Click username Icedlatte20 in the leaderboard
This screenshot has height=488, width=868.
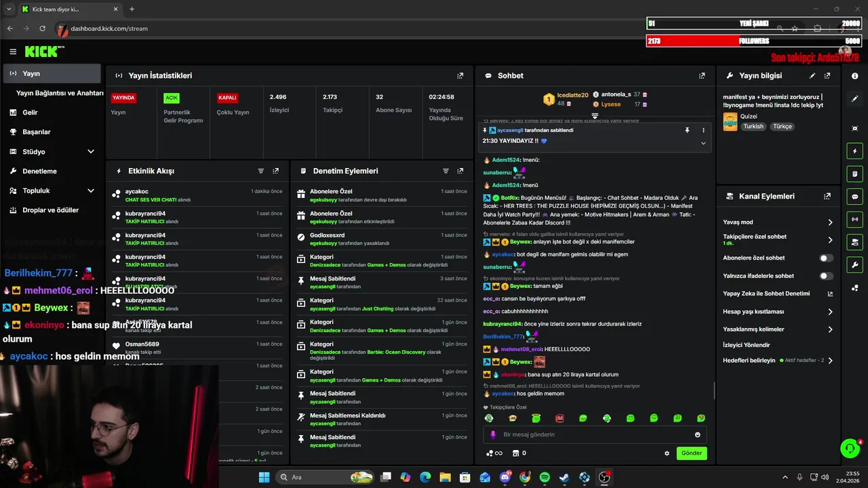572,96
